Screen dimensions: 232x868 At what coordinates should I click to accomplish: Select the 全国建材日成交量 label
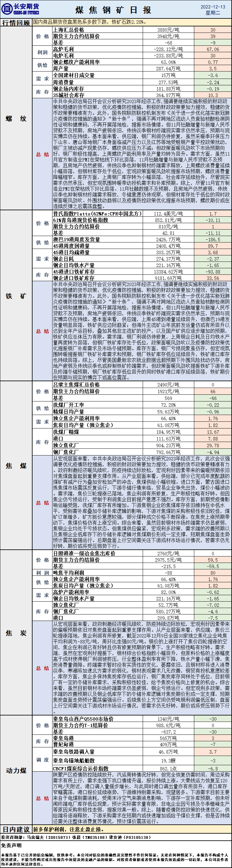click(x=73, y=76)
